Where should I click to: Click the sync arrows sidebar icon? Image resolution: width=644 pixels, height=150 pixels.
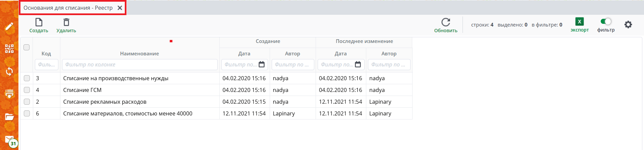(x=9, y=71)
